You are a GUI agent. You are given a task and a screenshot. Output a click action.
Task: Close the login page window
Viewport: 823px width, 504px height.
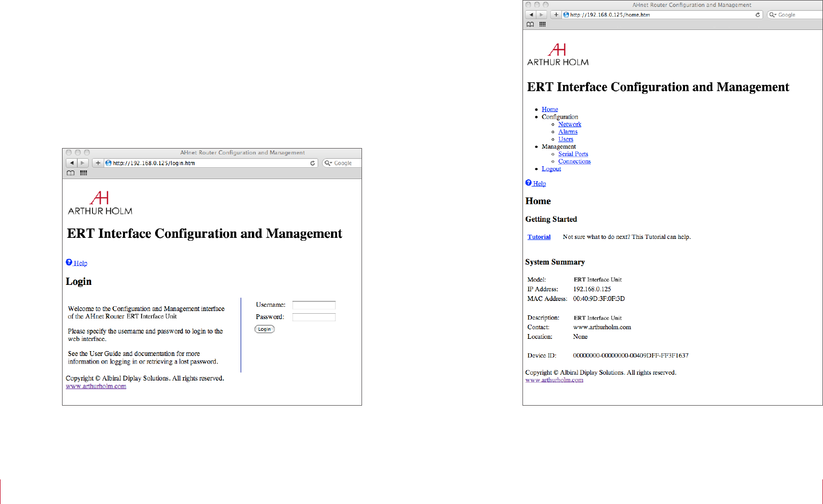tap(69, 153)
